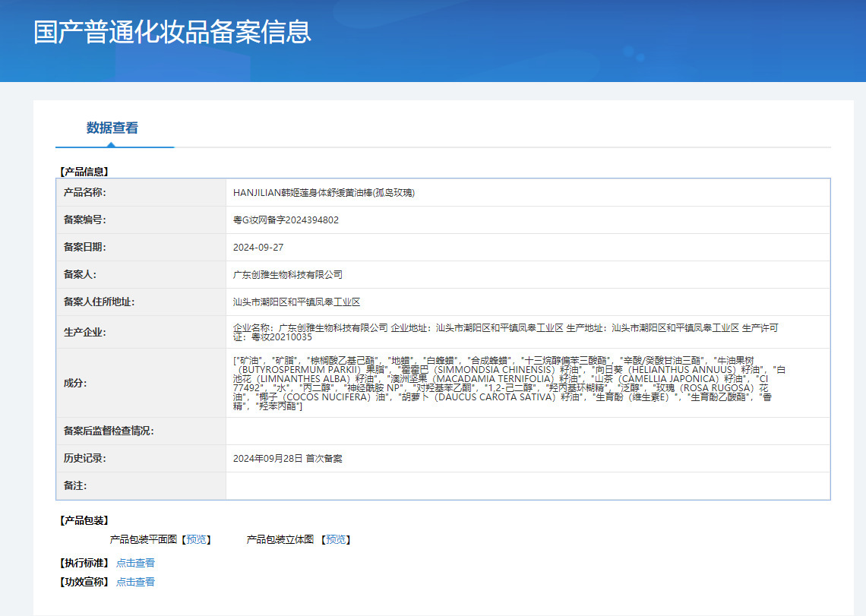Click the 产品包装平面图 label text
This screenshot has height=616, width=866.
[x=144, y=539]
